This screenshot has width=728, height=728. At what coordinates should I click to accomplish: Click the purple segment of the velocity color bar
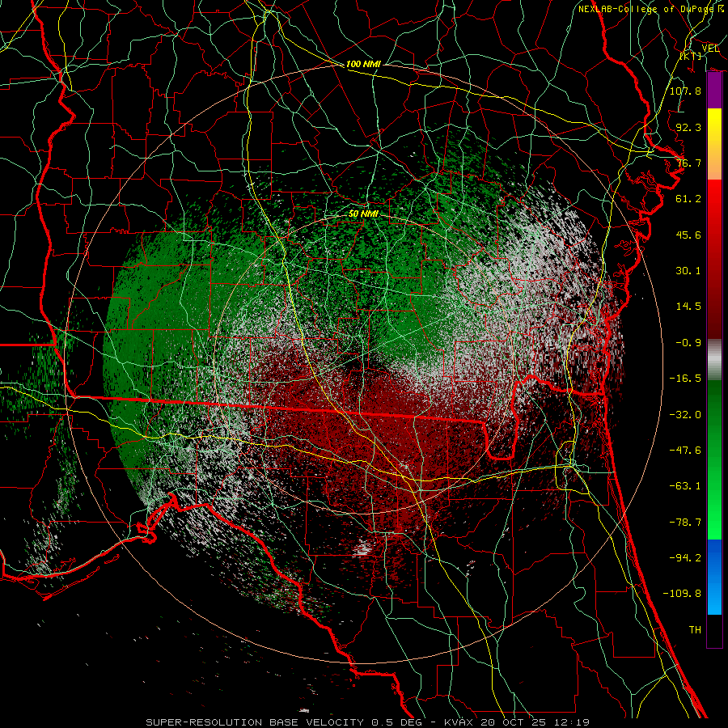714,91
